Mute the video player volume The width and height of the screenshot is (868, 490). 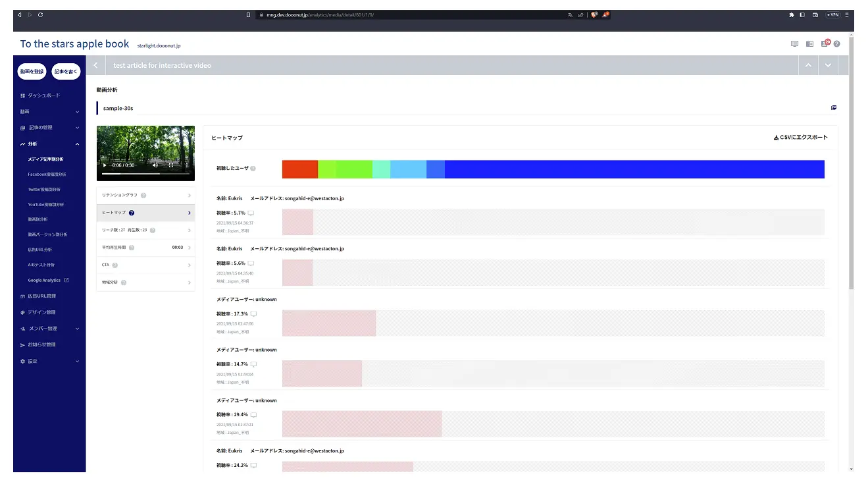[x=155, y=165]
